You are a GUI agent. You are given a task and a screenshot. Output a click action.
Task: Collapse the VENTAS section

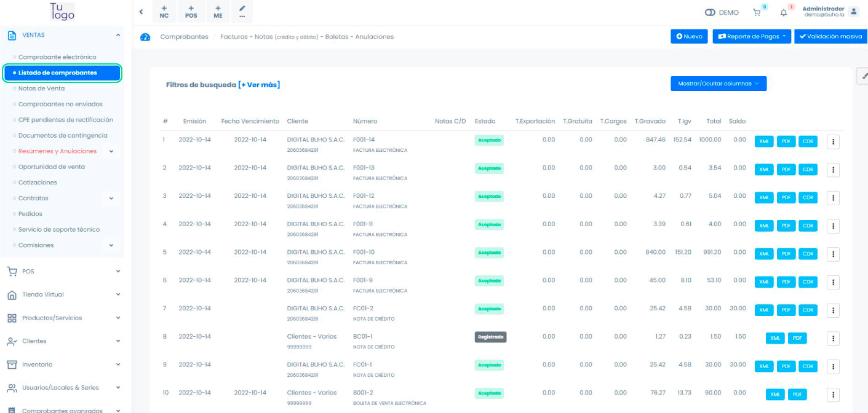pyautogui.click(x=117, y=35)
